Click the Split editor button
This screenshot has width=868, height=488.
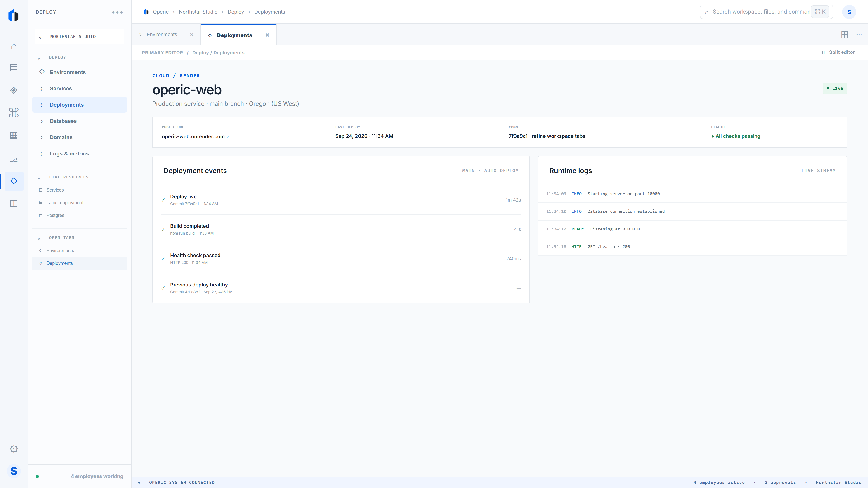tap(838, 52)
